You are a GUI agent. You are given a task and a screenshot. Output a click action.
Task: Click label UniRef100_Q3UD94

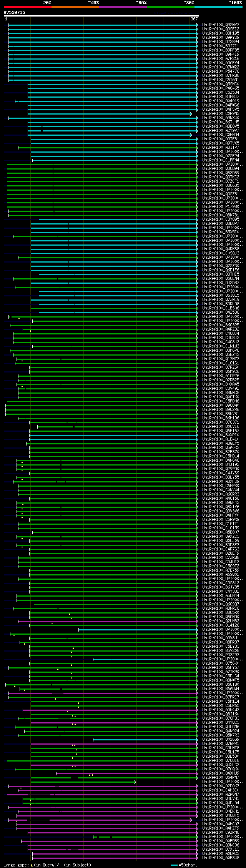coord(221,168)
